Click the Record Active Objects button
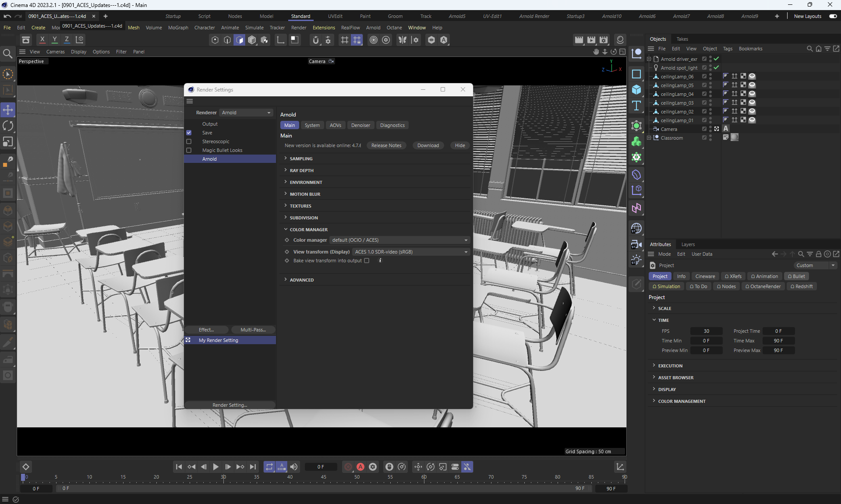 tap(348, 467)
